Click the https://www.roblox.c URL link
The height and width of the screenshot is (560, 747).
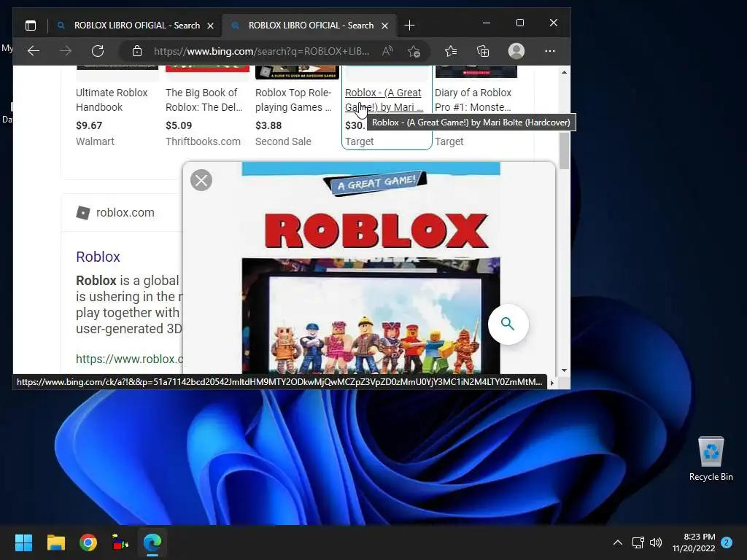(129, 359)
